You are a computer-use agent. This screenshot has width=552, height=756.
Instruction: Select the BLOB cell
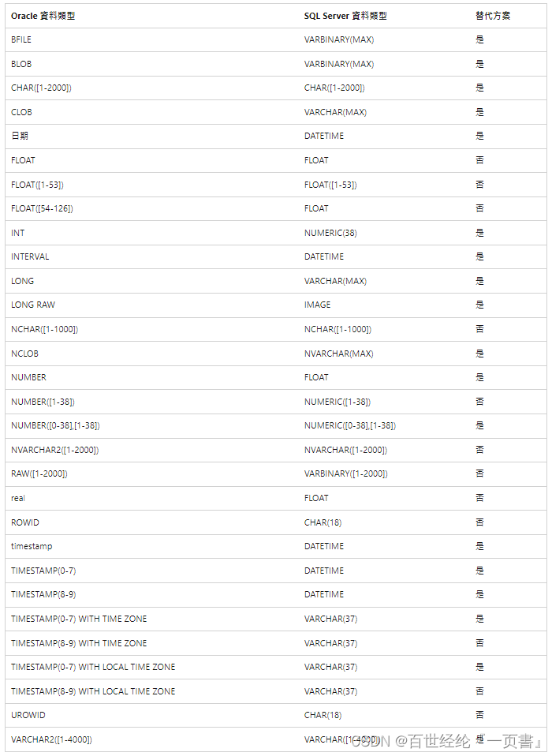point(21,64)
